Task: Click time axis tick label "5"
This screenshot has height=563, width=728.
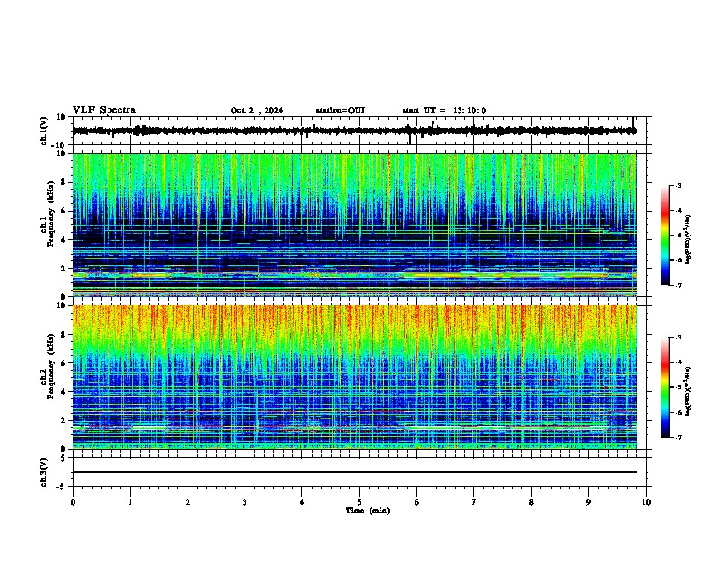Action: [359, 502]
